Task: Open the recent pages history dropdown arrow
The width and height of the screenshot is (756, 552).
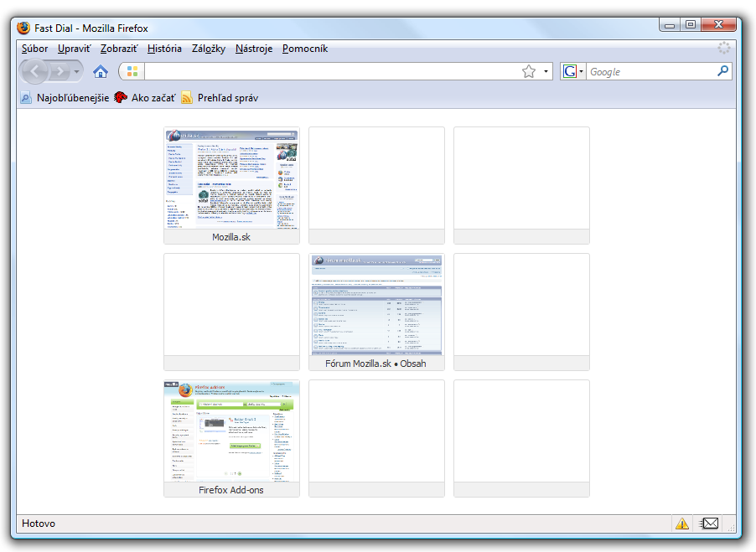Action: click(76, 72)
